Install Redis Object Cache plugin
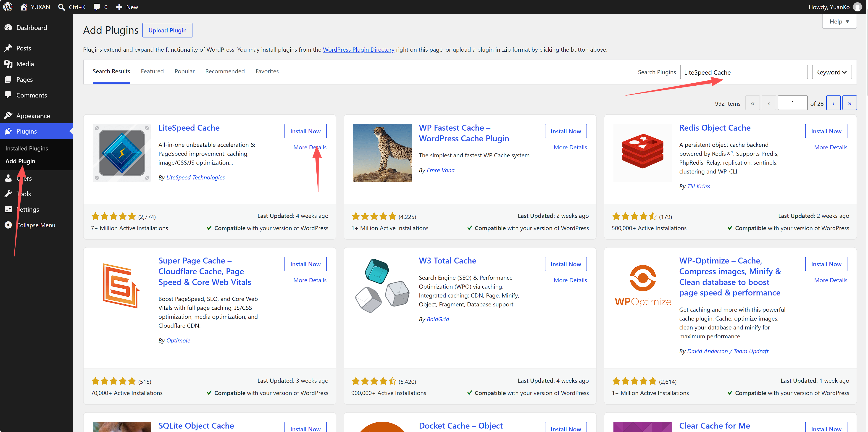 (x=826, y=131)
